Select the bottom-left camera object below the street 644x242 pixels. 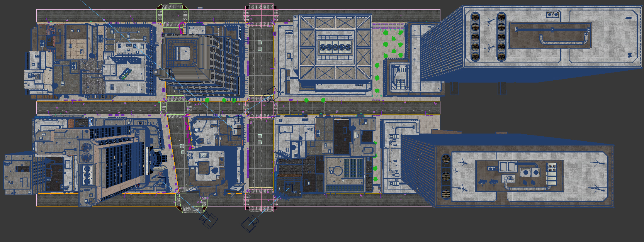tap(209, 221)
